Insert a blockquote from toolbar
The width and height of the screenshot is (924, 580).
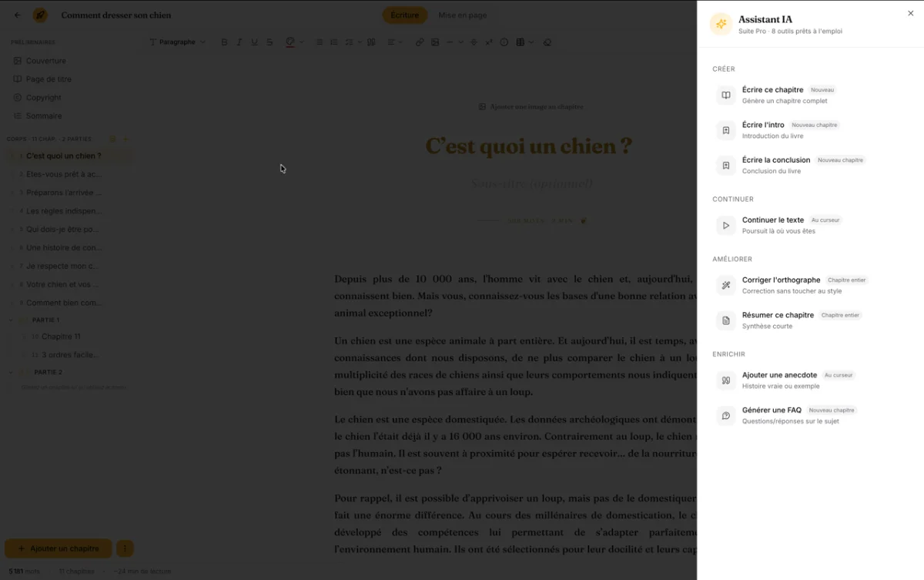[371, 42]
